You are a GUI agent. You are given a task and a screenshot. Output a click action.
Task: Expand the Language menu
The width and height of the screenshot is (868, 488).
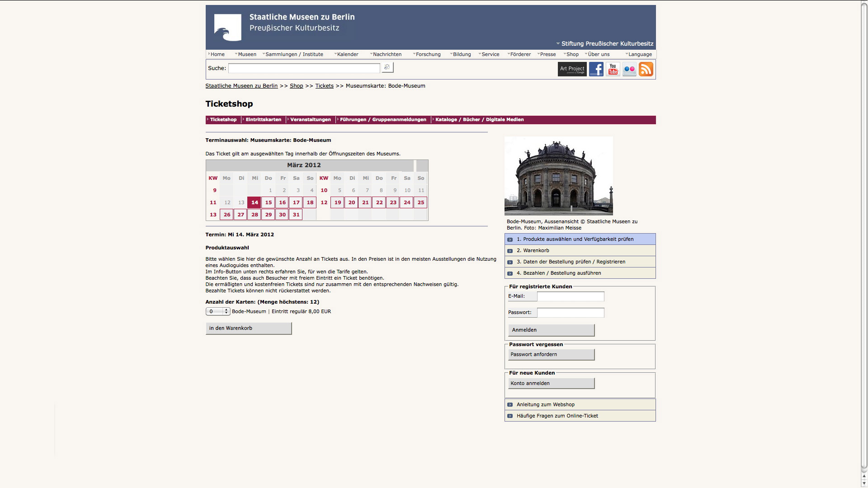click(639, 54)
